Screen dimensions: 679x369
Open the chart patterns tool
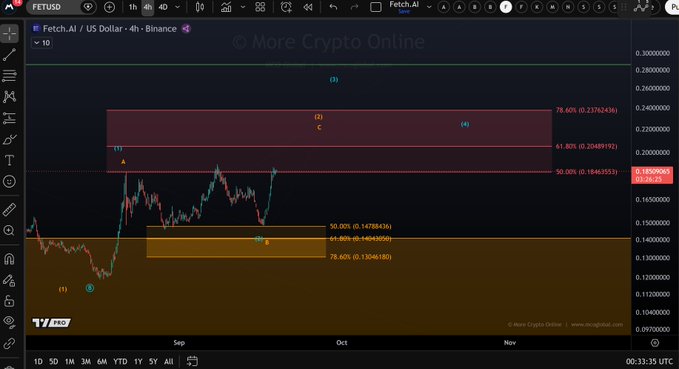[x=10, y=97]
